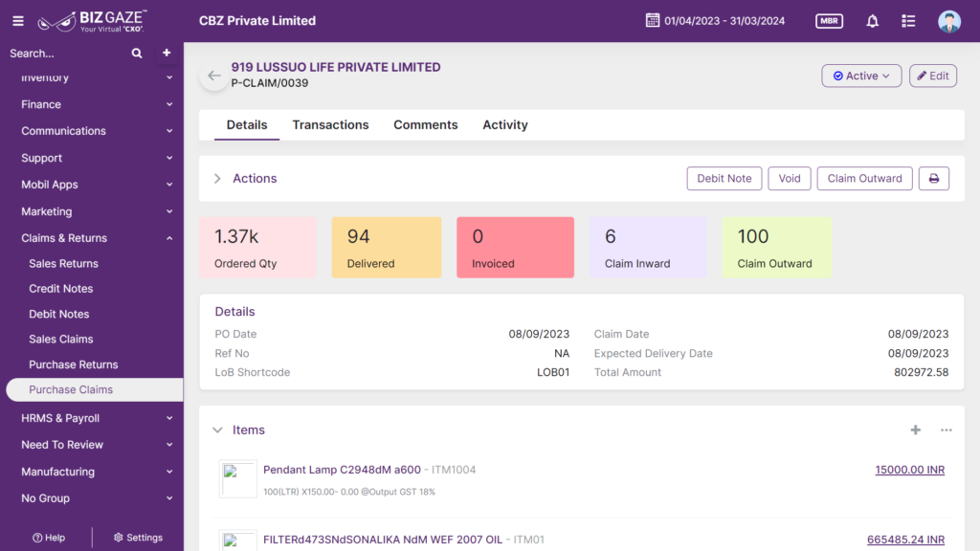Open Debit Notes in sidebar
980x551 pixels.
click(x=58, y=314)
